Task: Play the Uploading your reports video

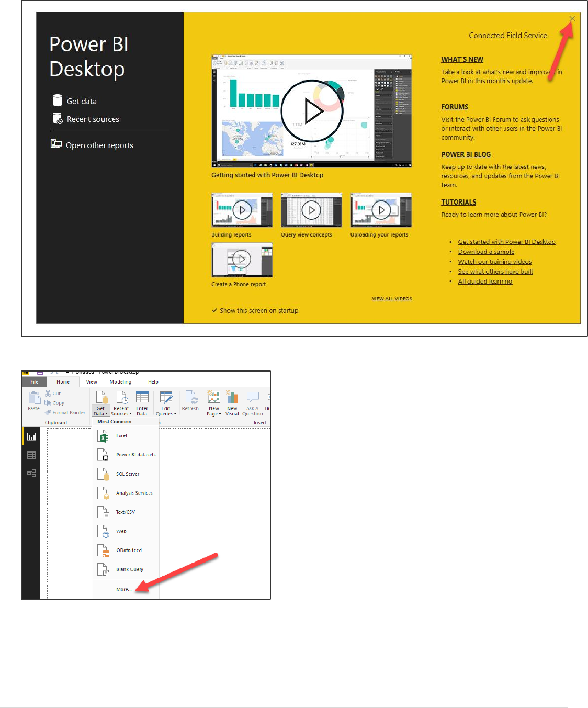Action: [x=381, y=210]
